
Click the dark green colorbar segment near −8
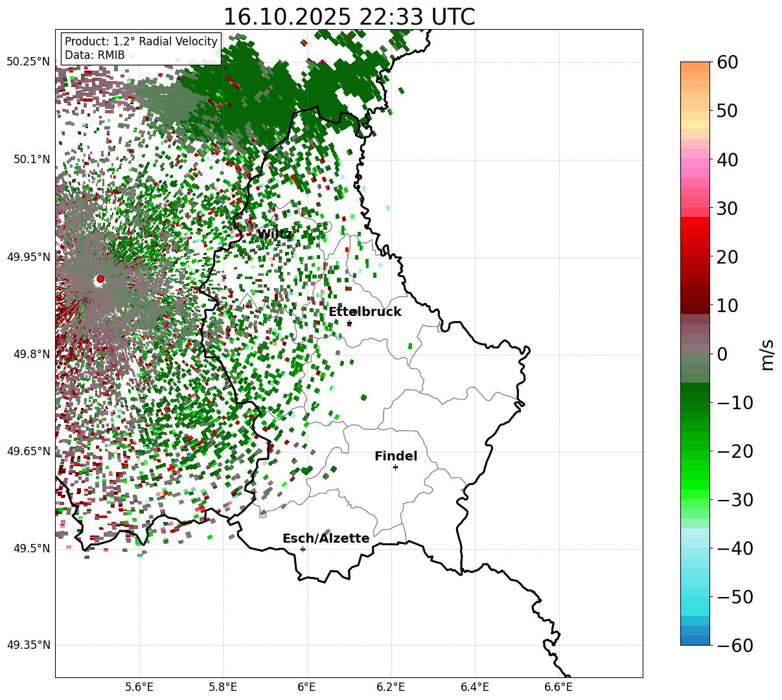tap(695, 388)
